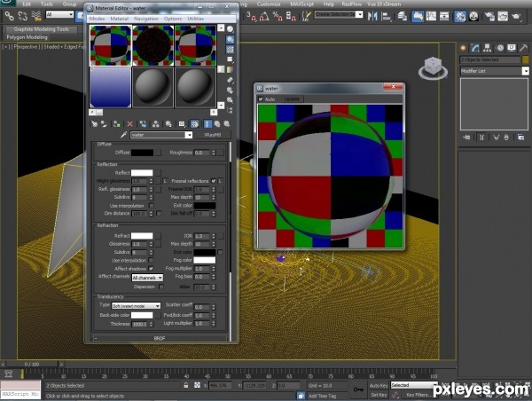Click the Refraction IOR input field
Screen dimensions: 532x401
coord(202,236)
